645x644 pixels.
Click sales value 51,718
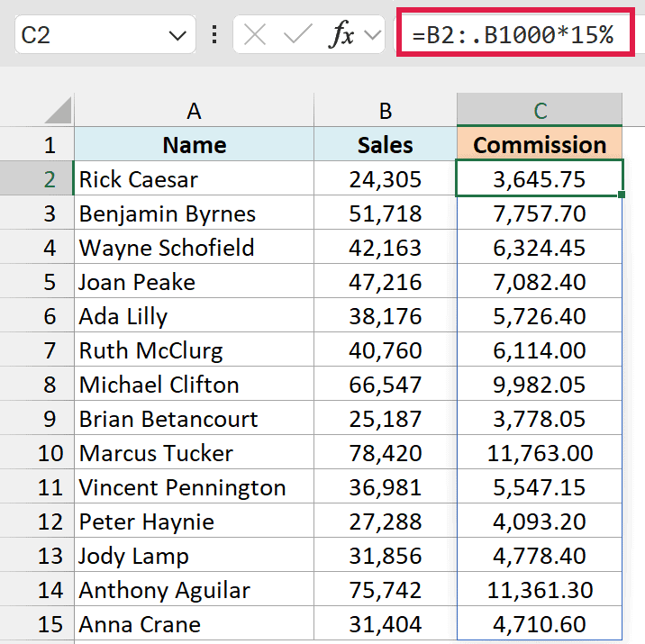point(386,213)
